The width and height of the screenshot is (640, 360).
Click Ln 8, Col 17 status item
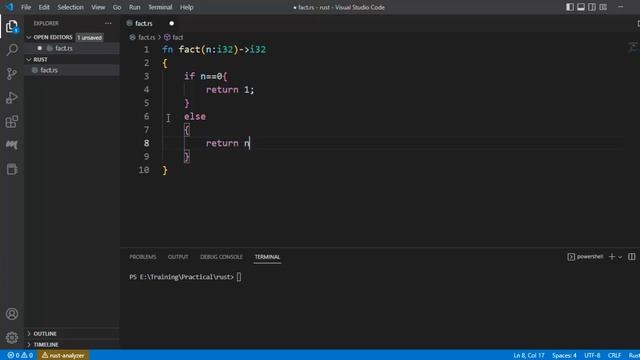pyautogui.click(x=529, y=356)
